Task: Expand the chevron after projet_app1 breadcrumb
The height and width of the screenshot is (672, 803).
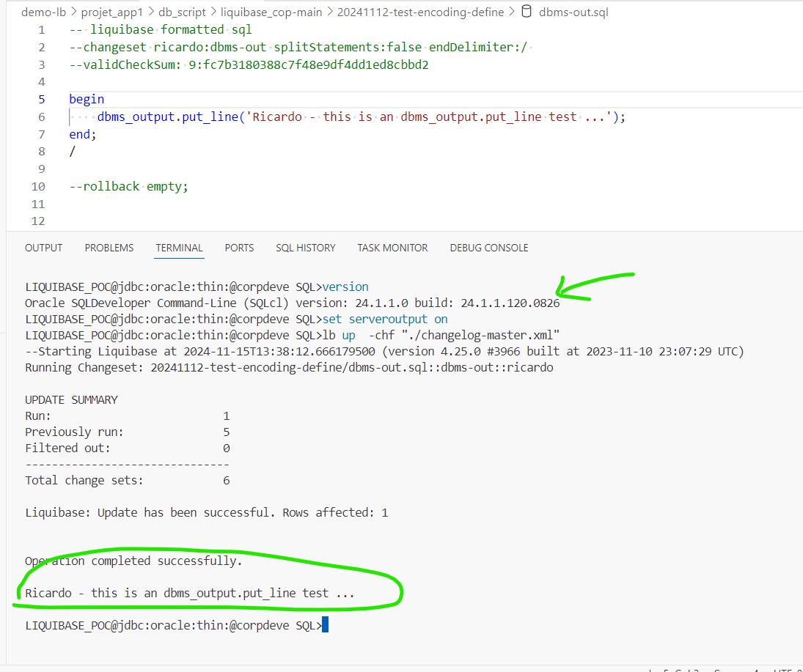Action: click(x=150, y=12)
